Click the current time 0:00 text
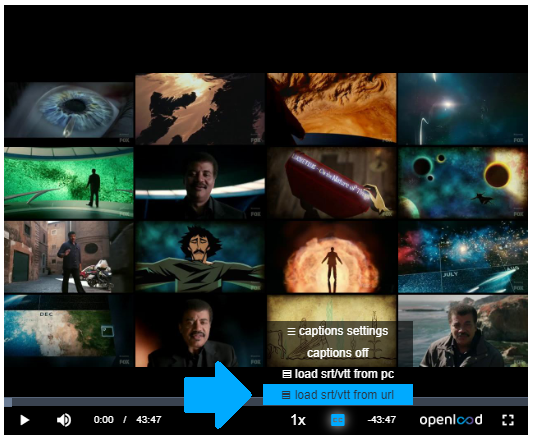The image size is (534, 441). pyautogui.click(x=104, y=420)
